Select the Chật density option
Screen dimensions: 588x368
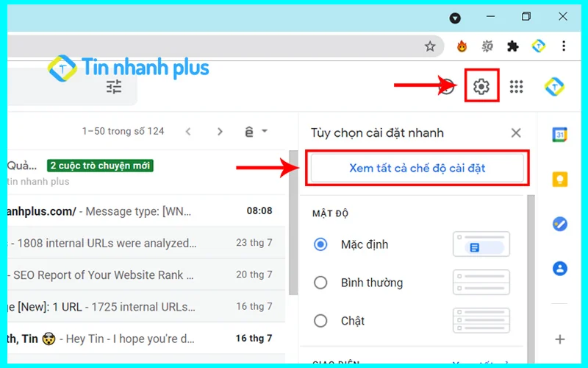pos(320,321)
